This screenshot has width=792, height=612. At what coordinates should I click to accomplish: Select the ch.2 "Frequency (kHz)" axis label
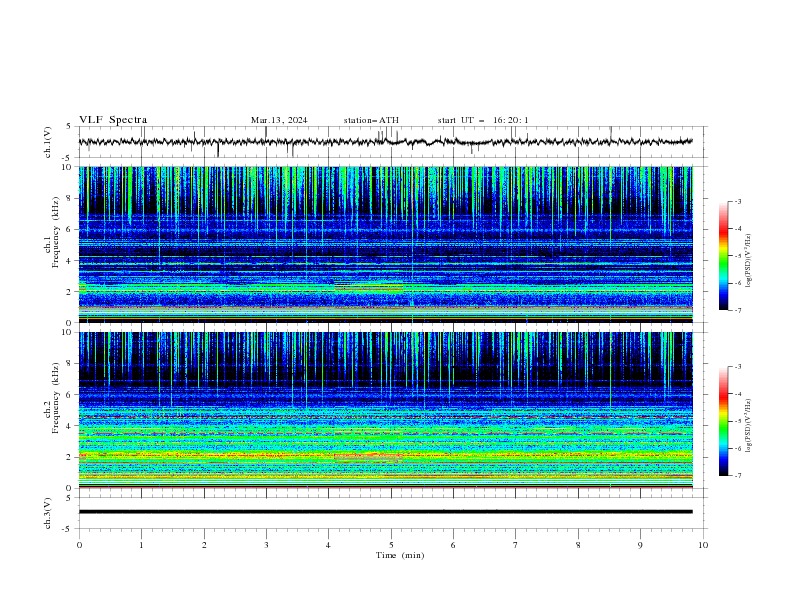(x=56, y=398)
